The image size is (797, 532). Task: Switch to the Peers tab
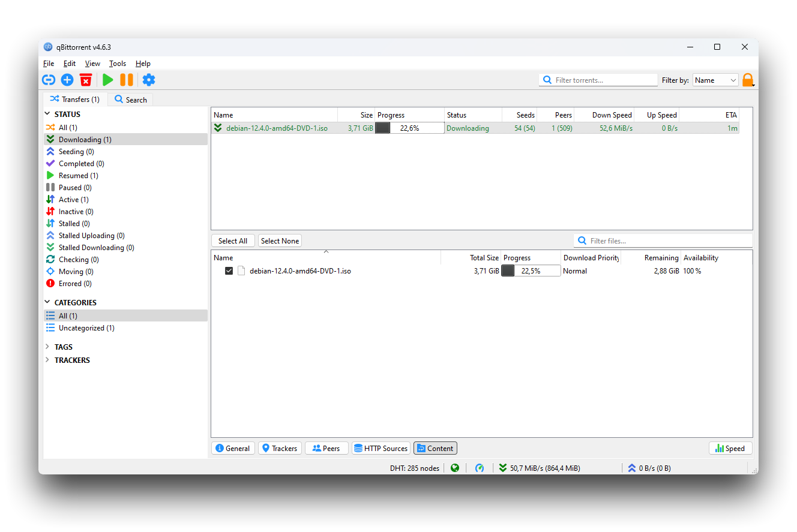326,448
